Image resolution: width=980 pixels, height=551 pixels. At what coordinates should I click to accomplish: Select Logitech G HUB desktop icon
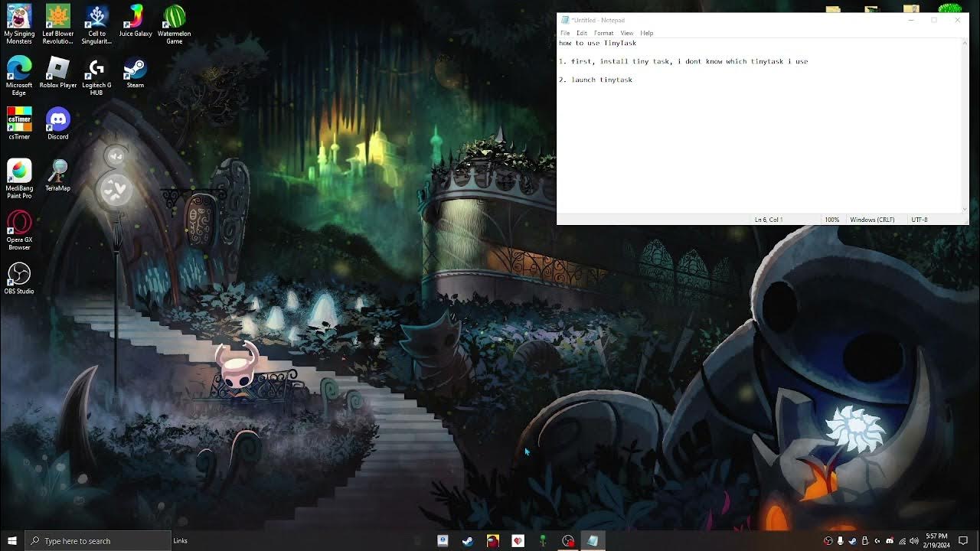[x=96, y=76]
